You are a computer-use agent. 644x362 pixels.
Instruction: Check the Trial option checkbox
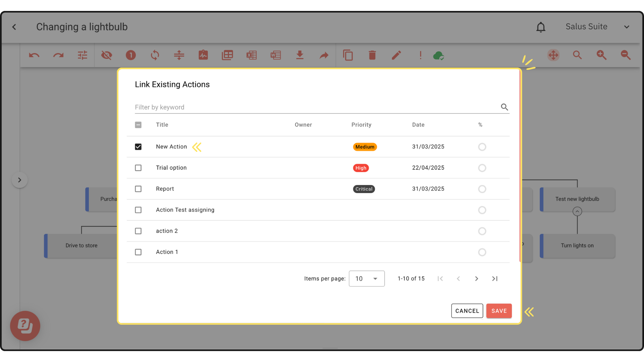[x=138, y=168]
